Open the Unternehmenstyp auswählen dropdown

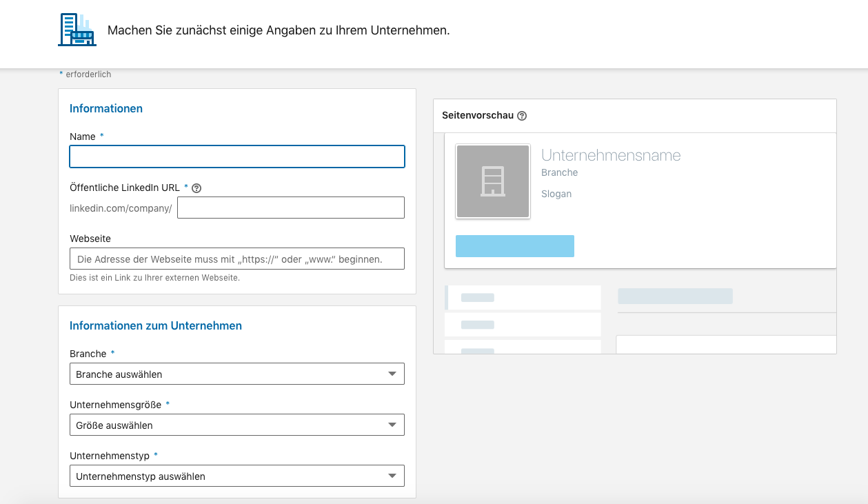click(x=237, y=476)
